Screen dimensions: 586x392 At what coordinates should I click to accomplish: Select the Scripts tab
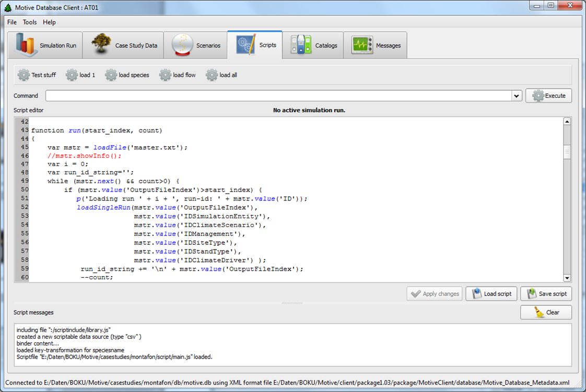click(254, 45)
